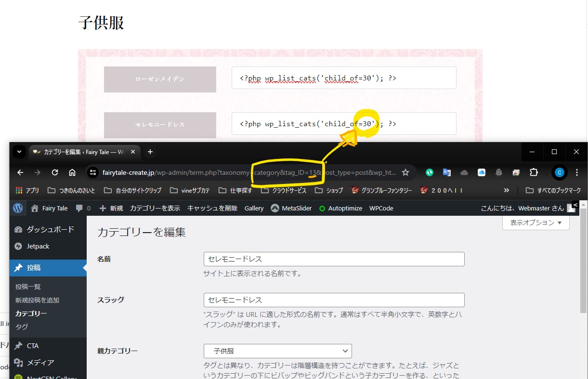588x379 pixels.
Task: Click the 新規投稿を追加 link
Action: pyautogui.click(x=37, y=300)
